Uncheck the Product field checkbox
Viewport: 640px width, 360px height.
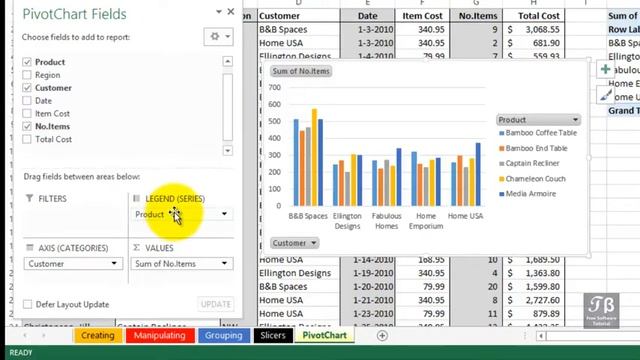click(x=27, y=62)
